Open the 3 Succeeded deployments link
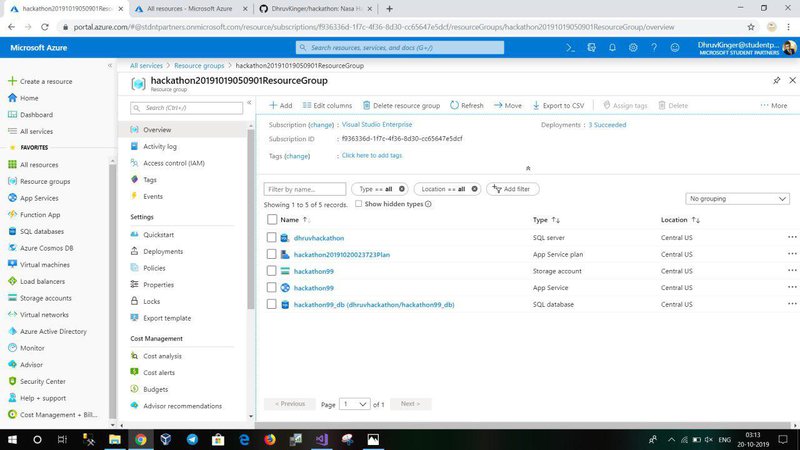Viewport: 800px width, 450px height. 607,125
